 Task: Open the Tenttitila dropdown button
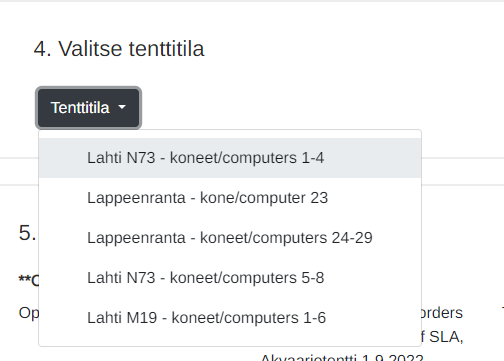point(88,108)
